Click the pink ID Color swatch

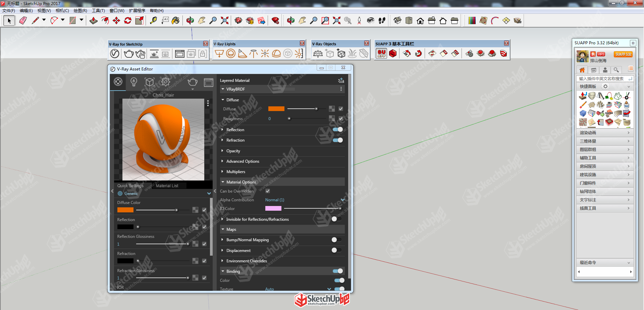click(273, 208)
